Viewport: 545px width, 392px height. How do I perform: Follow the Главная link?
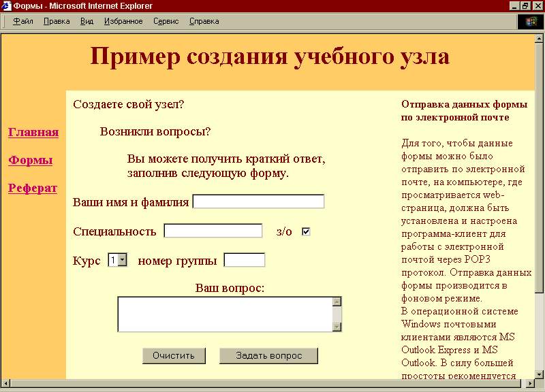(x=33, y=132)
